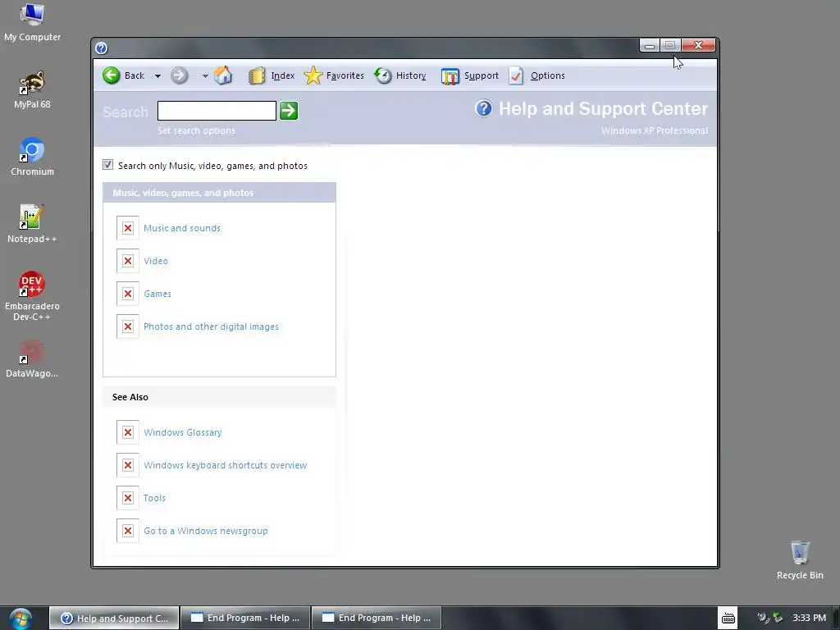Start search with green arrow button
This screenshot has width=840, height=630.
point(289,111)
